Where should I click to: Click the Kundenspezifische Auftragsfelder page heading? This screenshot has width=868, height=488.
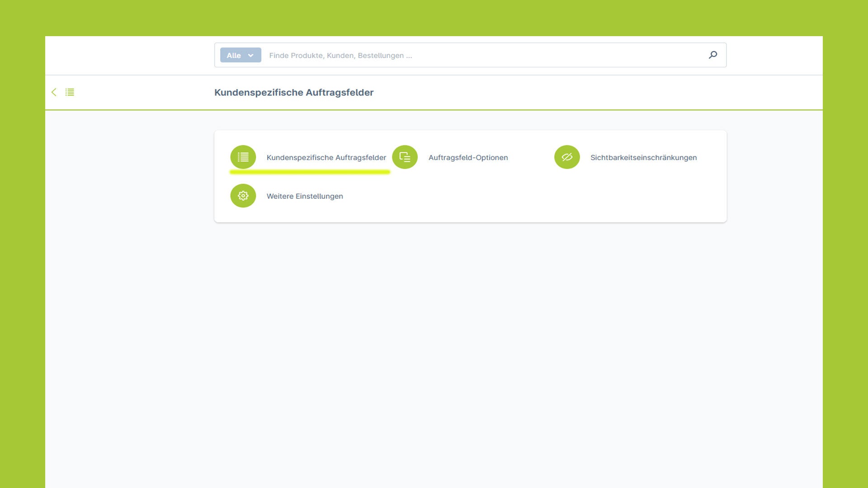pyautogui.click(x=294, y=93)
